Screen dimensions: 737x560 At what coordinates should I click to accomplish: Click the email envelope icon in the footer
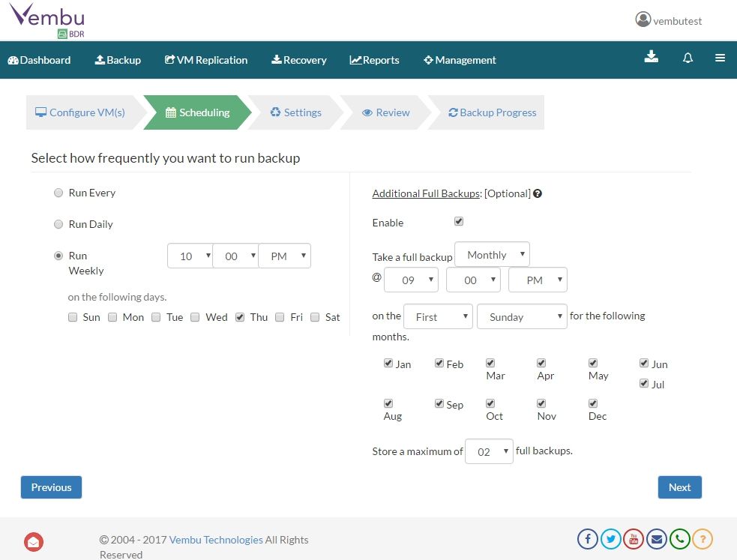pos(657,539)
